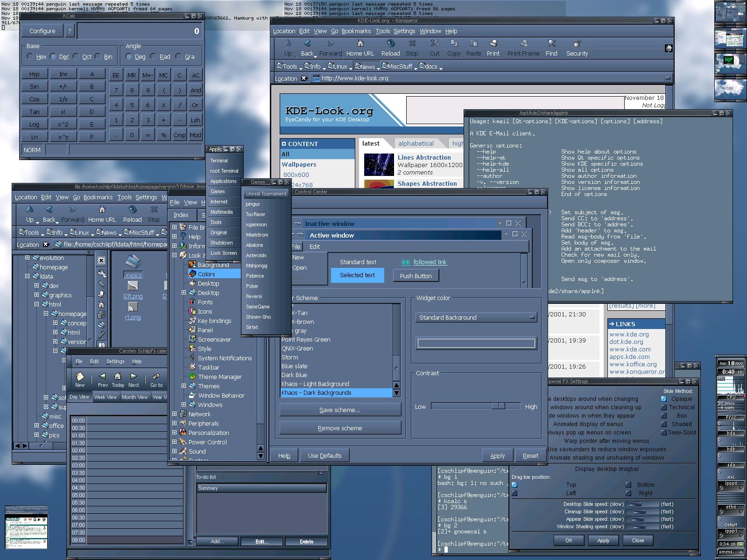Click Reload icon in KDE-Look Konqueror toolbar
The image size is (747, 560).
[x=391, y=44]
